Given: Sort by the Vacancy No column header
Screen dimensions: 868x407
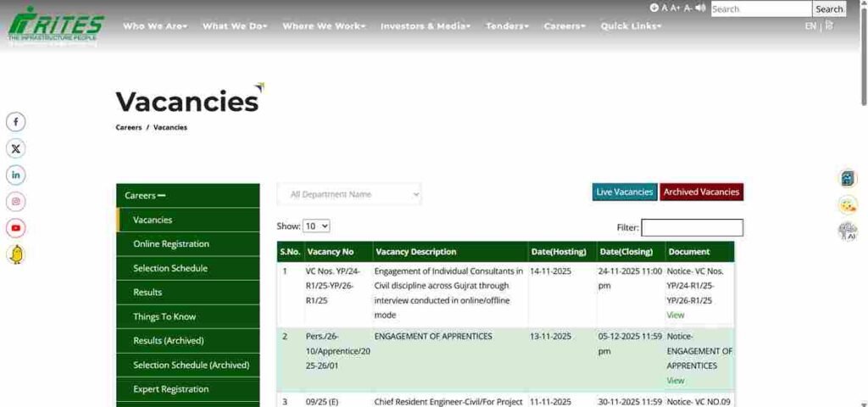Looking at the screenshot, I should (x=338, y=252).
